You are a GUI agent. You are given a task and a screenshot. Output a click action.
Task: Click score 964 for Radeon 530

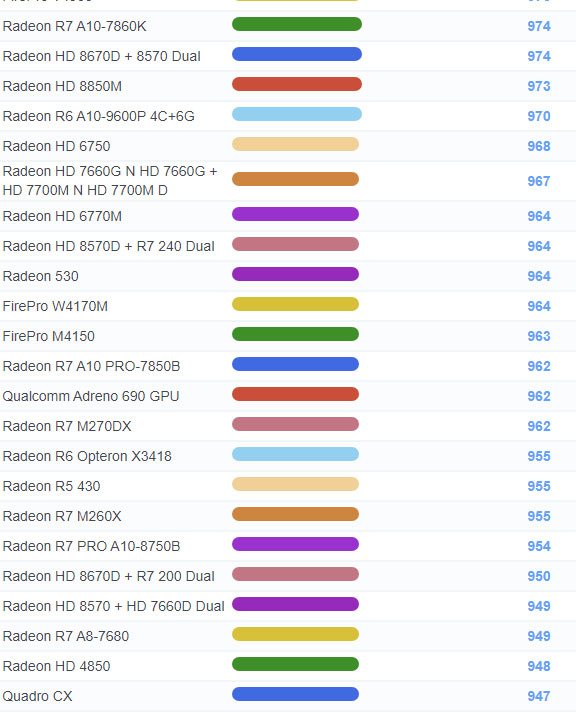click(x=539, y=276)
